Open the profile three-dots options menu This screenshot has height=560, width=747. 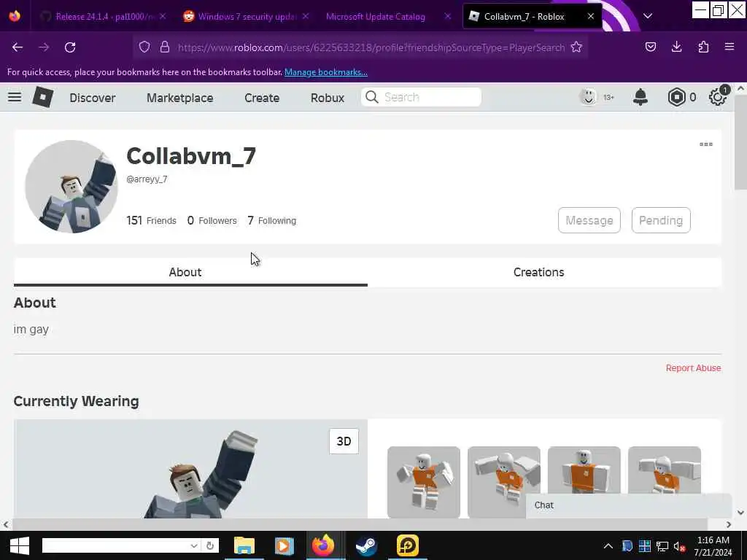point(706,144)
